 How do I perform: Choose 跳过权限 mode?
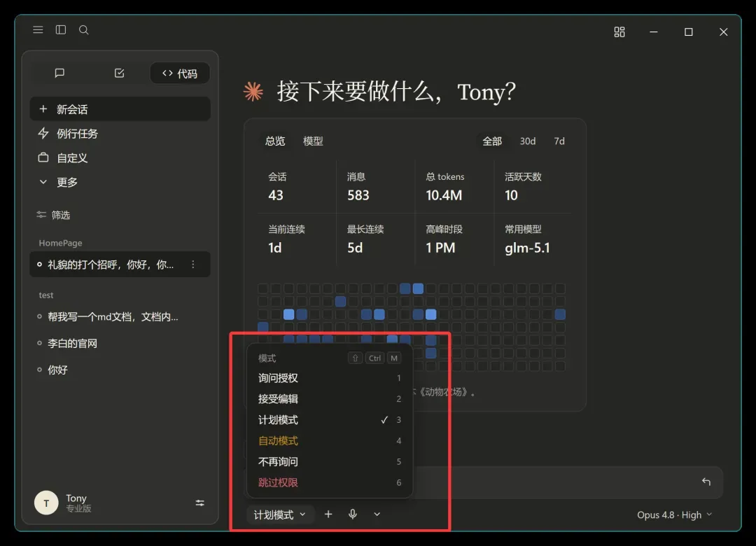click(329, 482)
